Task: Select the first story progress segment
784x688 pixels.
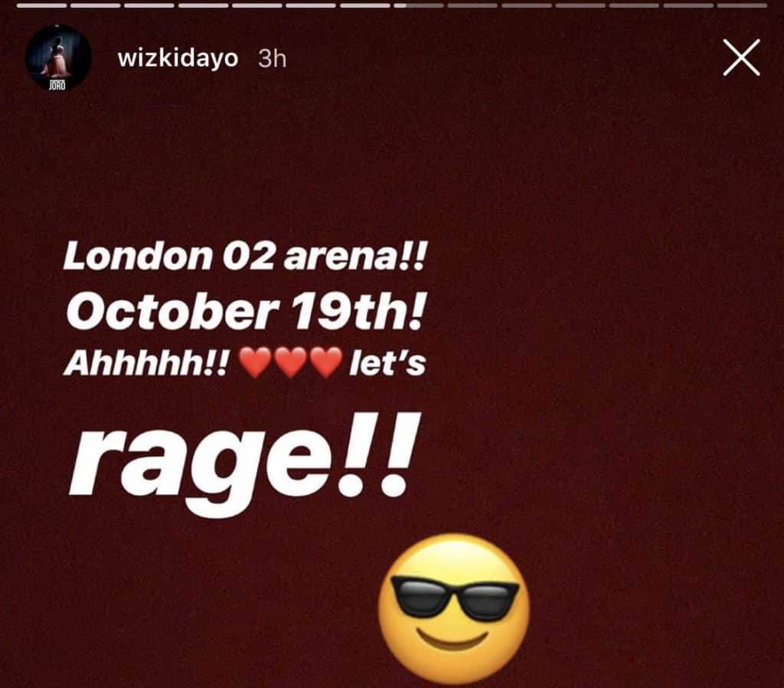Action: [41, 5]
